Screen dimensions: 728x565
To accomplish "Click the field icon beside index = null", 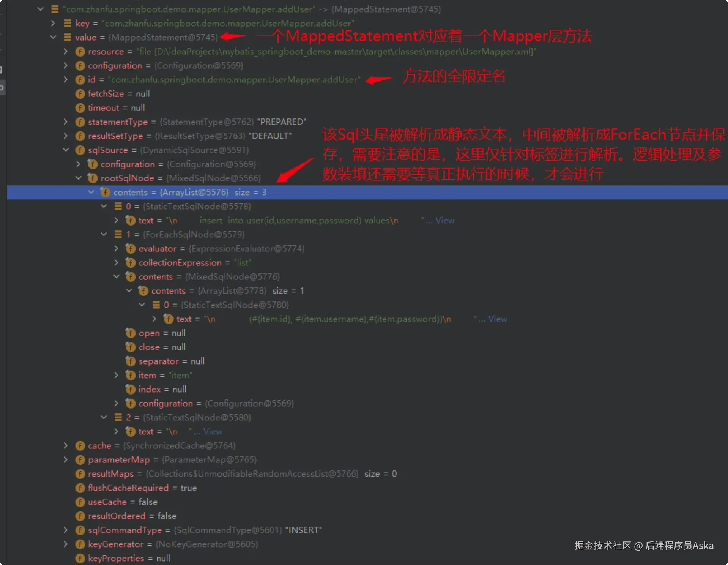I will click(x=131, y=389).
